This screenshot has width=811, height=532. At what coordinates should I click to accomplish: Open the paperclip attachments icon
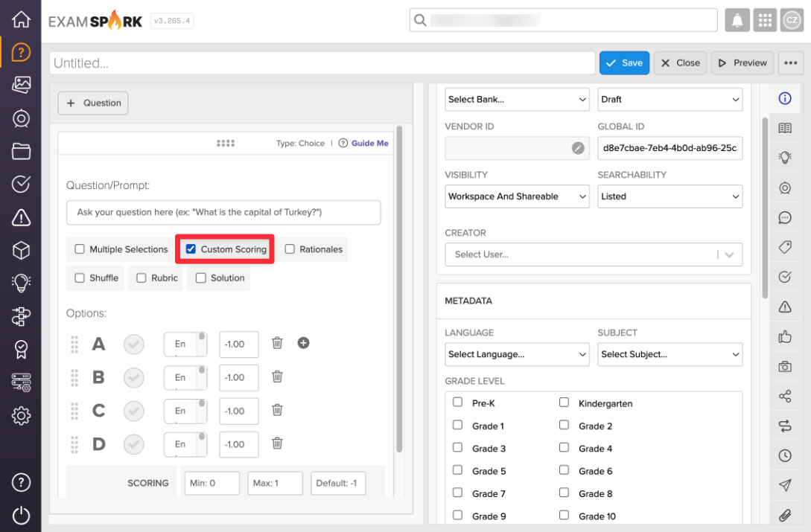pos(785,515)
